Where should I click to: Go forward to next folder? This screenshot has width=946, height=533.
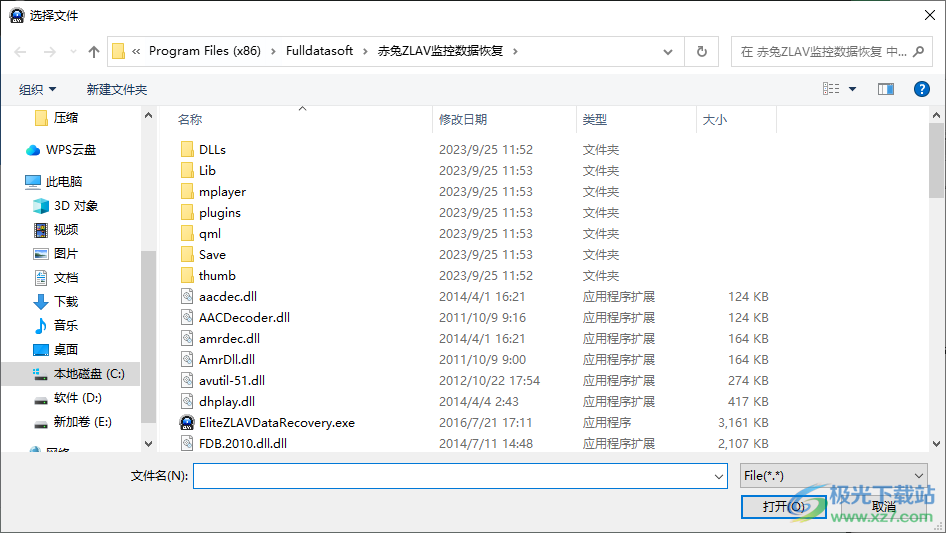(x=49, y=52)
